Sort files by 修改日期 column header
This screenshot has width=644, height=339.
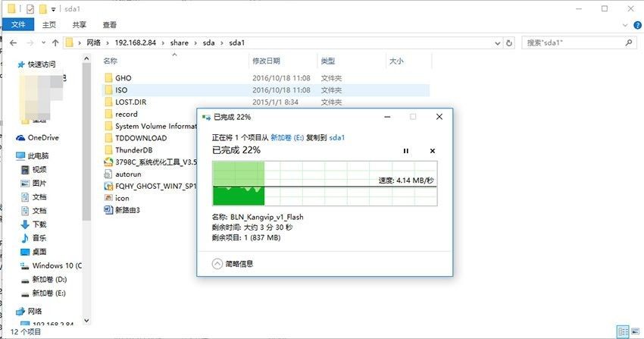266,61
